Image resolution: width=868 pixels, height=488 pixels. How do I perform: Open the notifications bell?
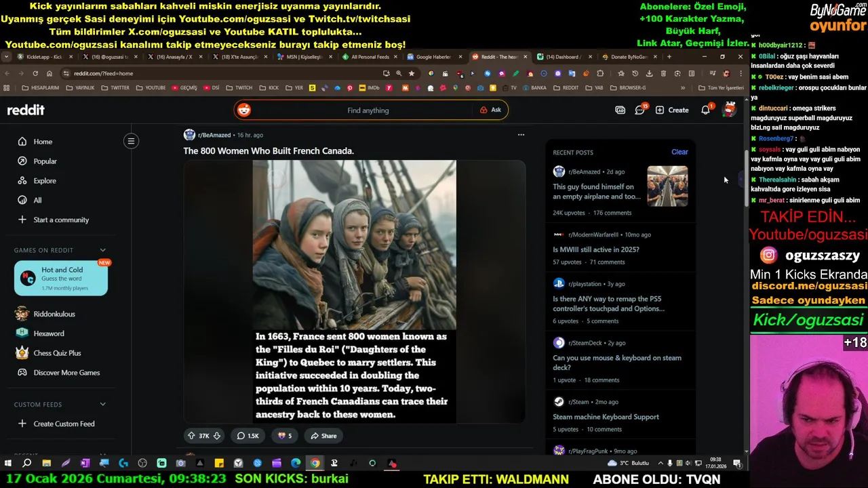(705, 110)
